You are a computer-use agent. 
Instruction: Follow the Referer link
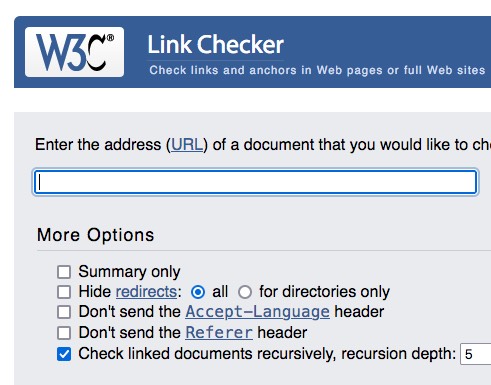[x=219, y=333]
